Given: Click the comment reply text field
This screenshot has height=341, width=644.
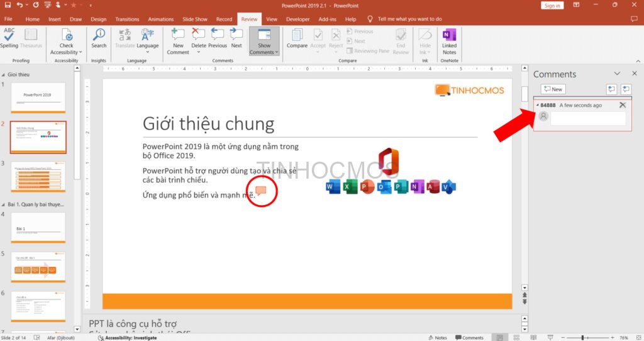Looking at the screenshot, I should pyautogui.click(x=588, y=118).
